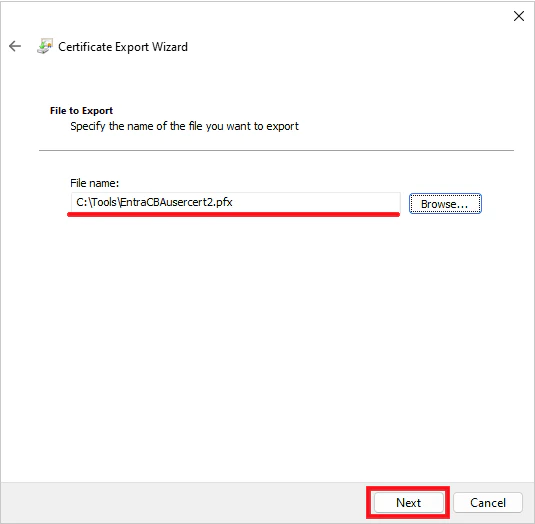Click the empty white area of the dialog
Screen dimensions: 535x524
click(x=266, y=341)
